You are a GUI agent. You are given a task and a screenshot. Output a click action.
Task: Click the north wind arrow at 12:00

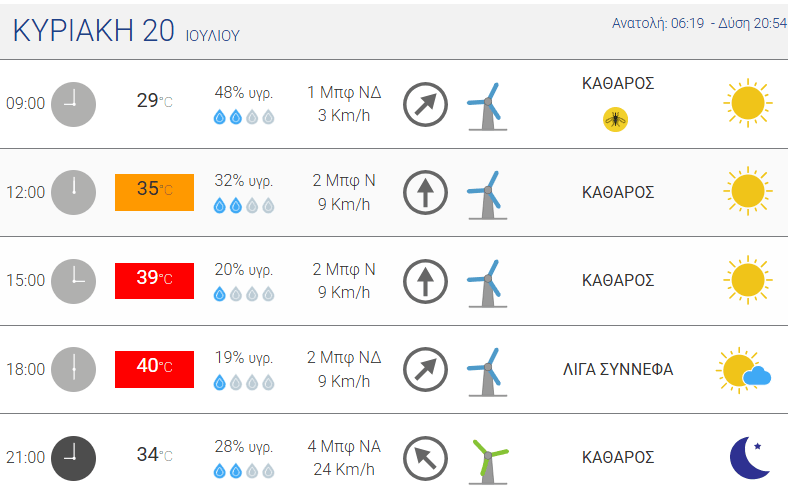425,192
